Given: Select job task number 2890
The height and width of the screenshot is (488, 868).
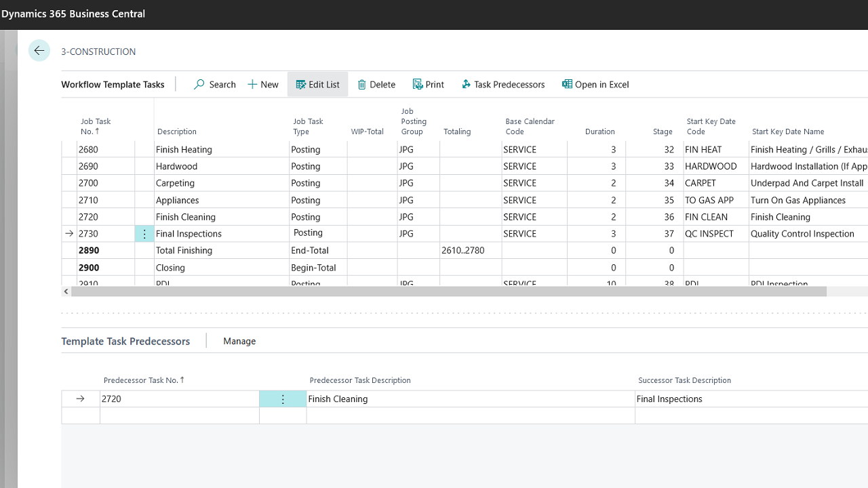Looking at the screenshot, I should click(x=89, y=250).
